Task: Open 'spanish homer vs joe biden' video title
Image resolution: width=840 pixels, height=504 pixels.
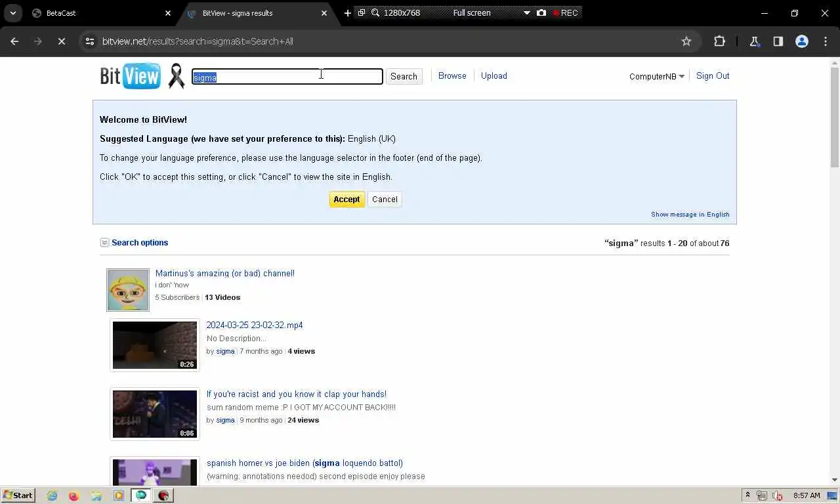Action: 304,463
